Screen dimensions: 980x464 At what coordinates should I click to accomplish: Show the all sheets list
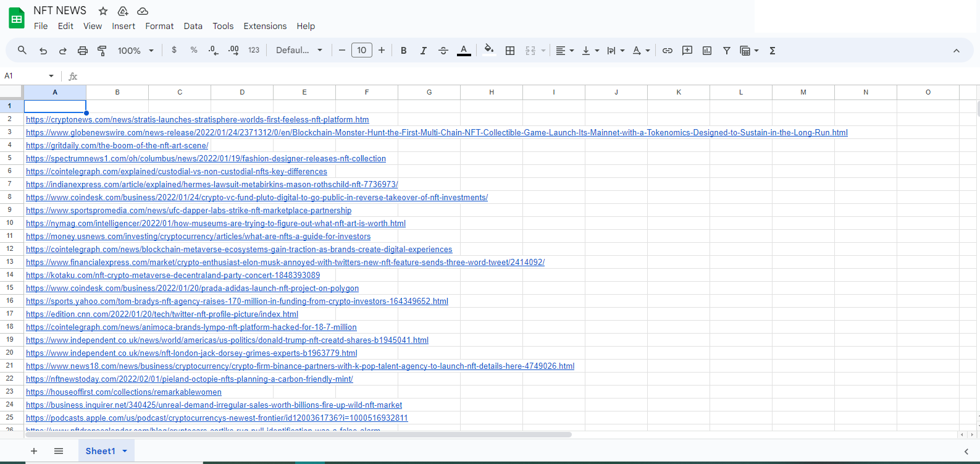59,451
